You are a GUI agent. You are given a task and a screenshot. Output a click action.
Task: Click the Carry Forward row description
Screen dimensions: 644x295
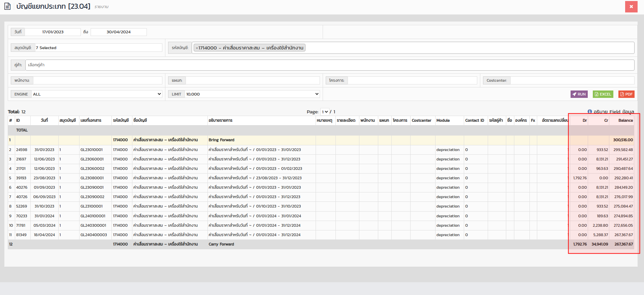221,244
